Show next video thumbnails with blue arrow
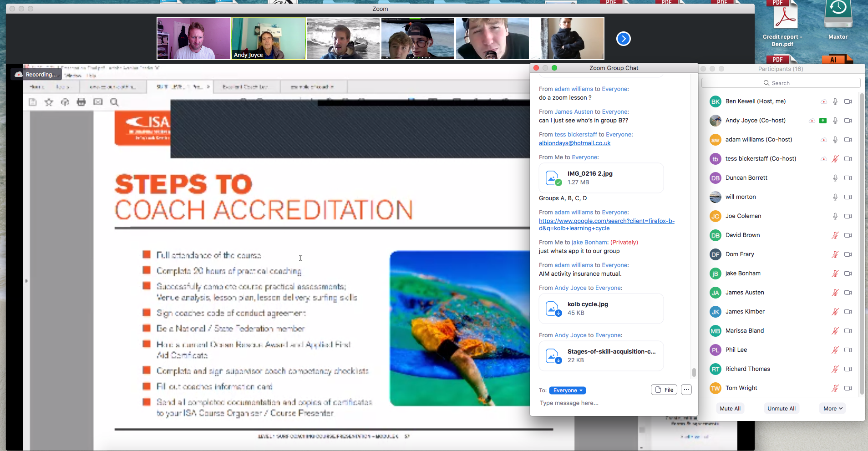 (x=623, y=39)
